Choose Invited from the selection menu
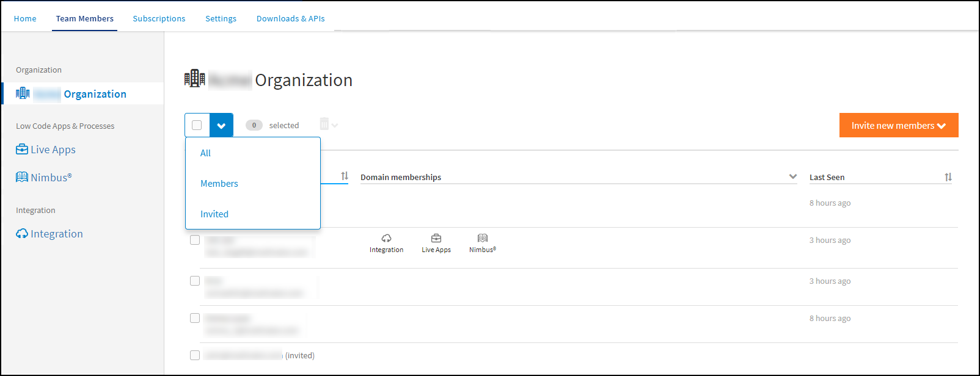 tap(214, 214)
